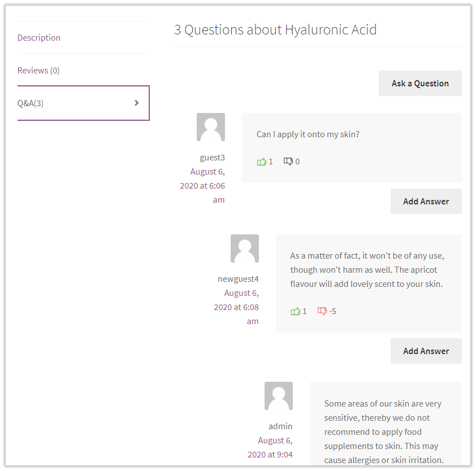
Task: Downvote guest3's question with thumbs-down
Action: point(288,162)
